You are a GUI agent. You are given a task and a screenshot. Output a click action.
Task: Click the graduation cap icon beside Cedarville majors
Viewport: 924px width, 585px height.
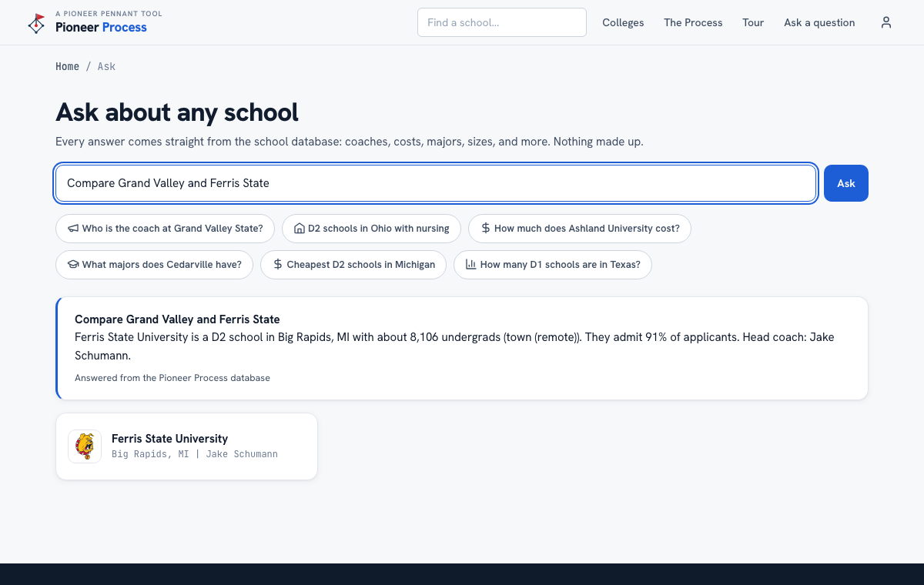73,265
